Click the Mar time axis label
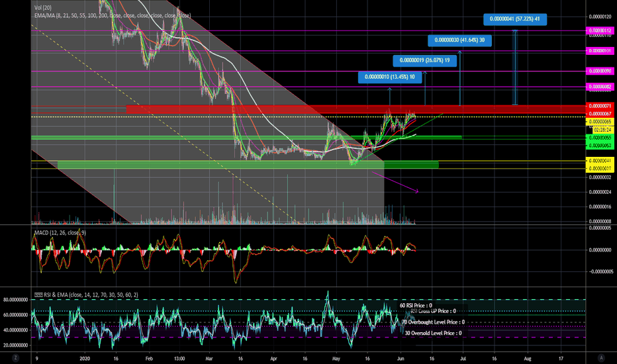 (209, 359)
